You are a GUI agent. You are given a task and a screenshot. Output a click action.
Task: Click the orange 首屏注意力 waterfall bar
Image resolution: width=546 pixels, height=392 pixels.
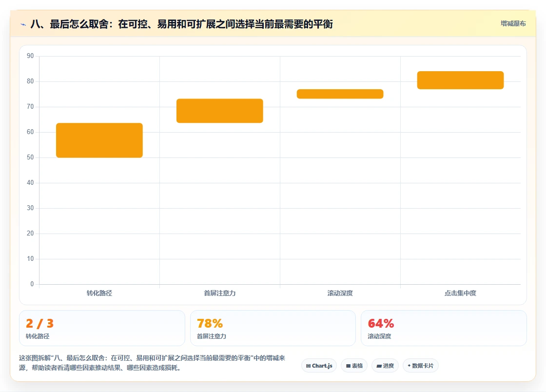point(220,111)
